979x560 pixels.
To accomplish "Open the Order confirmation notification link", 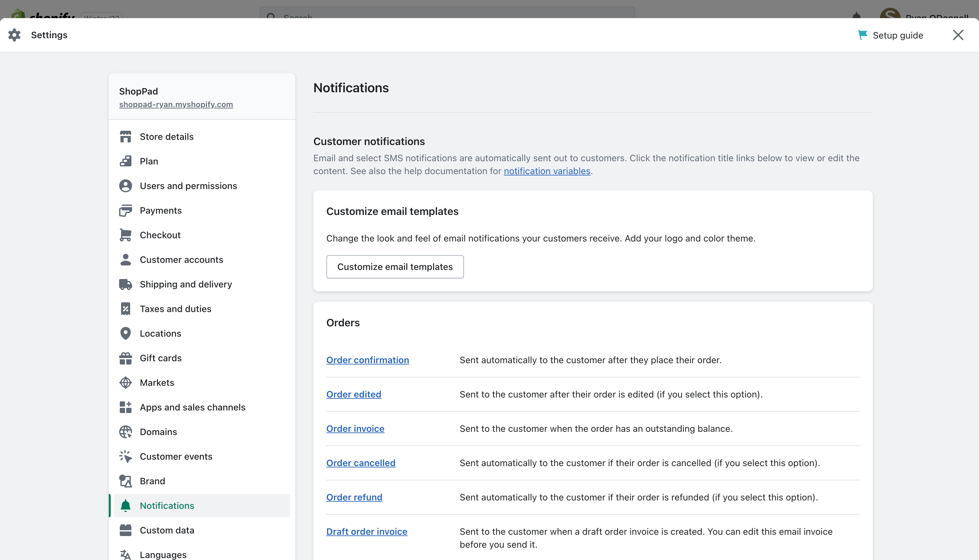I will coord(367,360).
